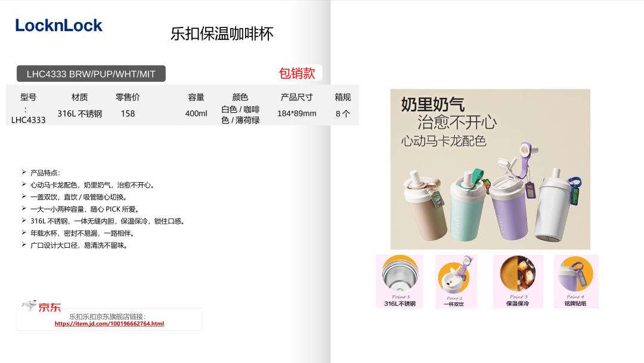Select the 零售价 column header
This screenshot has width=644, height=363.
128,97
